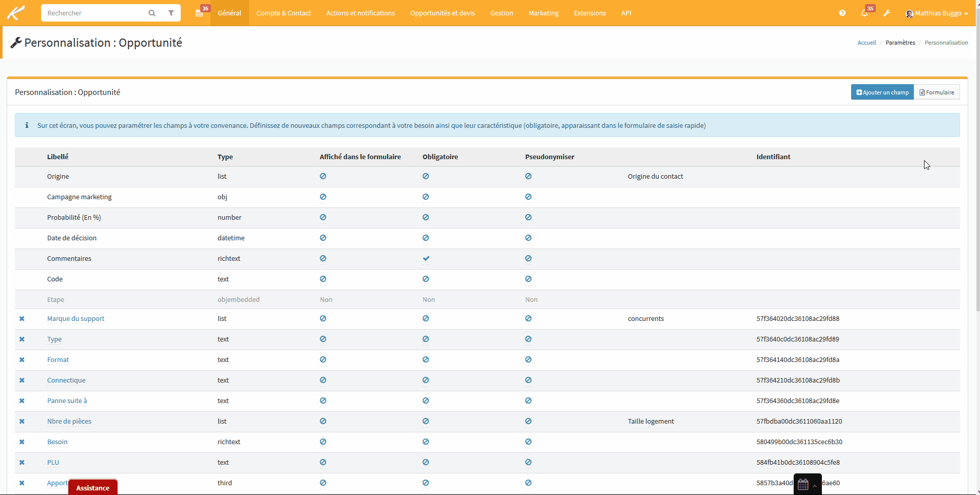Delete the Nbre de pièces field
Screen dimensions: 980x495
pyautogui.click(x=22, y=422)
